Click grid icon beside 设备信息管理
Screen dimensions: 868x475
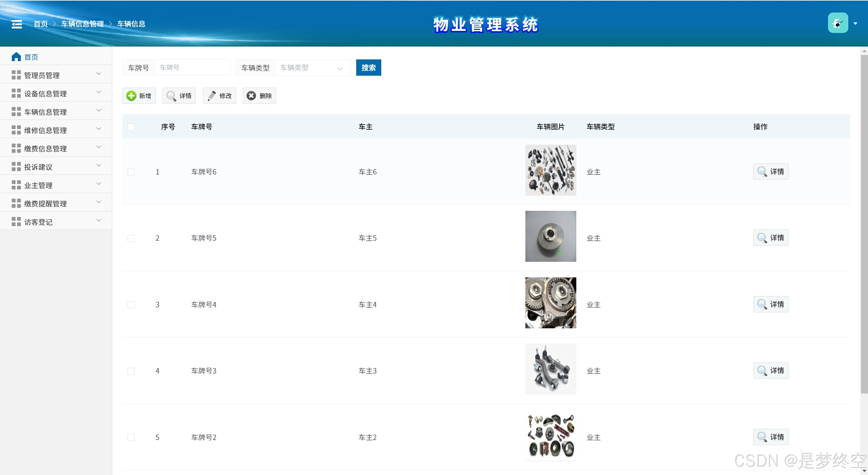click(x=16, y=93)
